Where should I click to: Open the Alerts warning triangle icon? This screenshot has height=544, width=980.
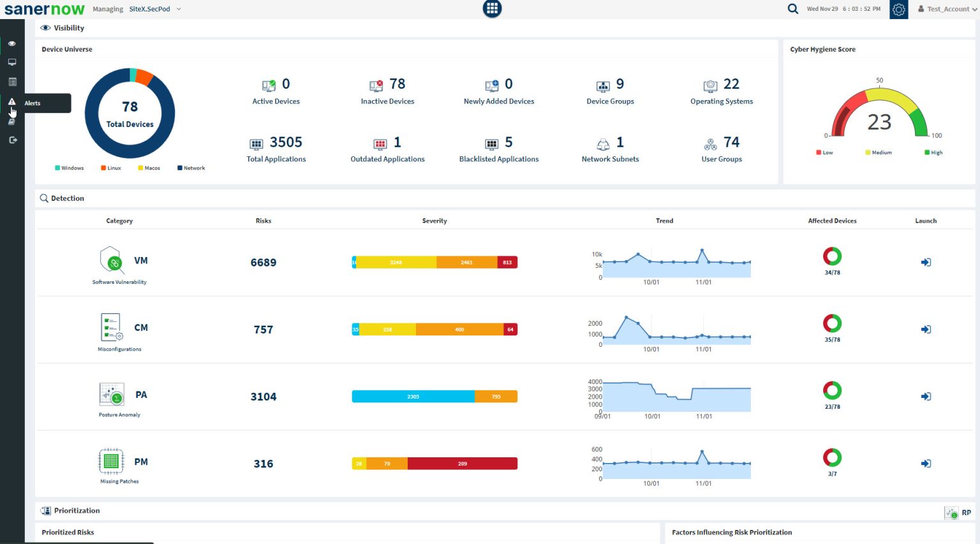click(11, 102)
